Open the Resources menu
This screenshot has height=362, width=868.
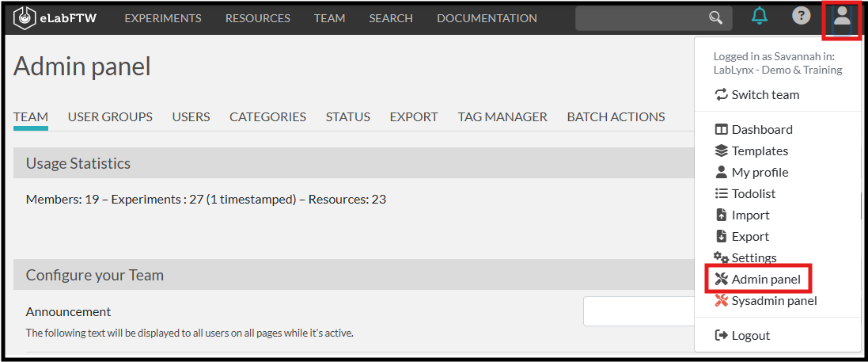[x=257, y=18]
